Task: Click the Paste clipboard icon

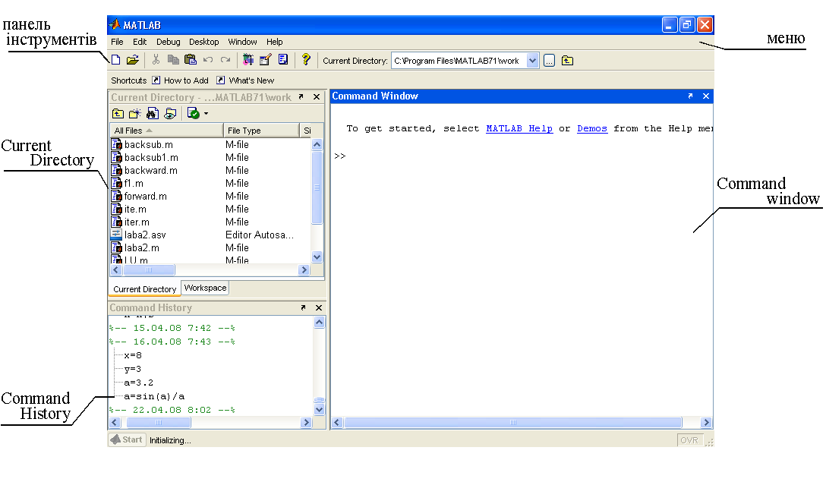Action: (x=190, y=60)
